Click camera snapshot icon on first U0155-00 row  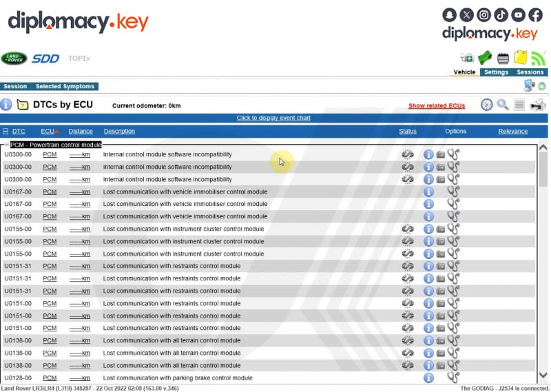click(441, 229)
